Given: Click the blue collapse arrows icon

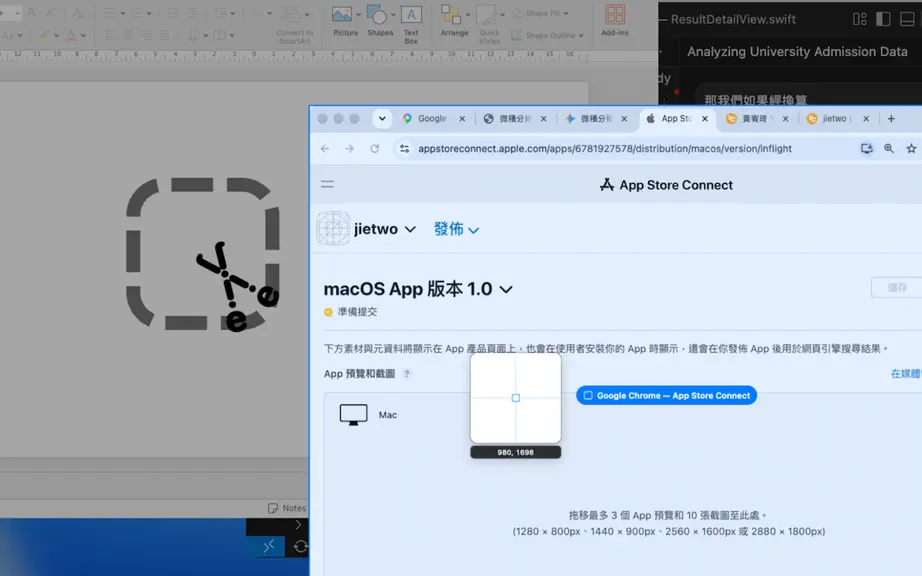Looking at the screenshot, I should (x=269, y=547).
